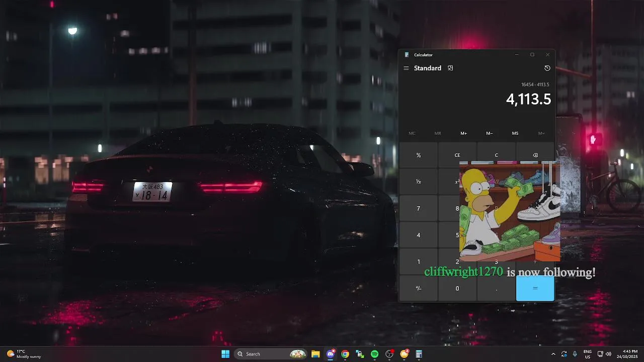Click the CE clear entry key
Viewport: 644px width, 362px height.
[457, 155]
